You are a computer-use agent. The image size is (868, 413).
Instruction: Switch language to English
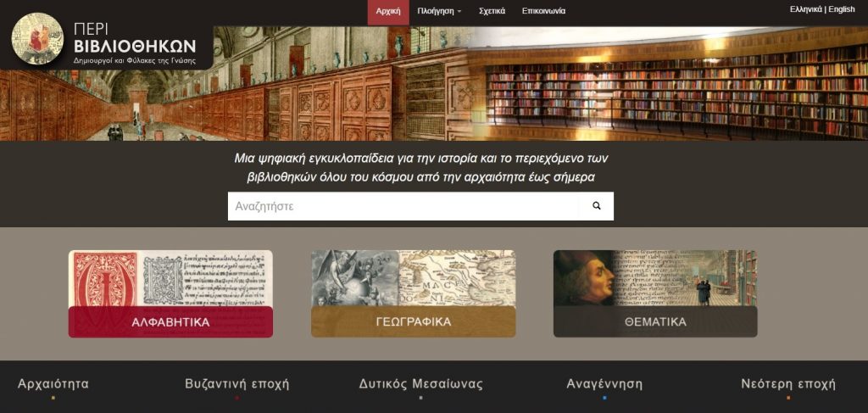[x=842, y=9]
